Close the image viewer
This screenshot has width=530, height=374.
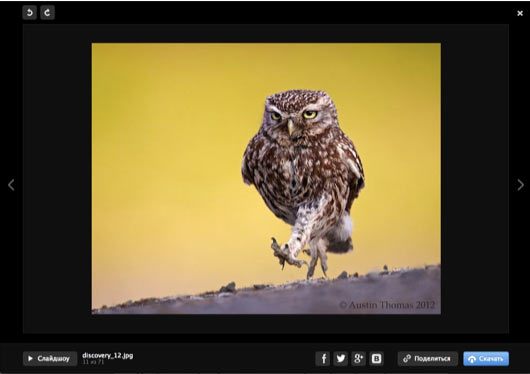tap(520, 13)
